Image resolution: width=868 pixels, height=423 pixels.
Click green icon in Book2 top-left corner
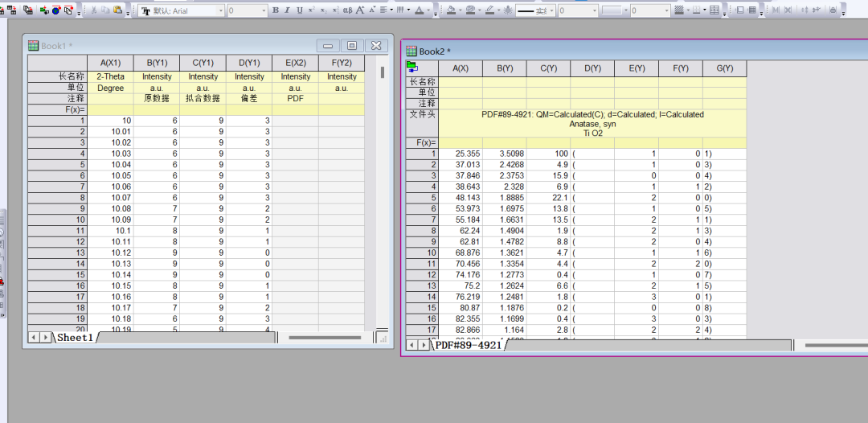pos(412,67)
